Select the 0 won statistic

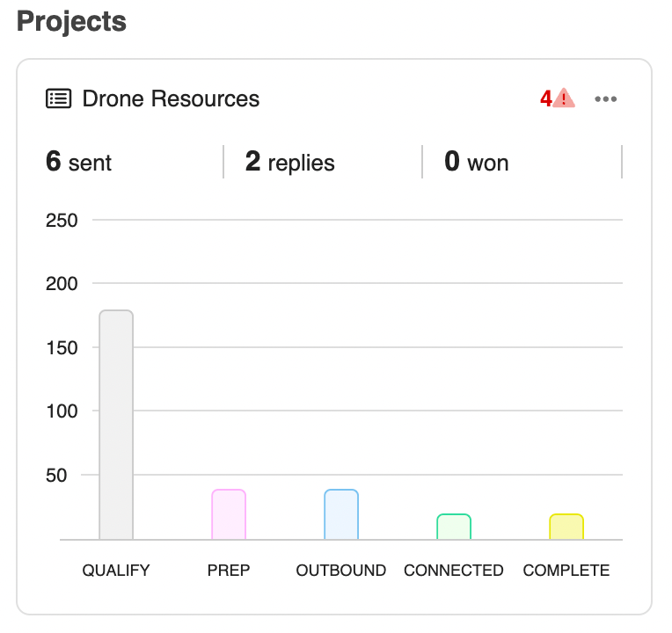pos(476,162)
